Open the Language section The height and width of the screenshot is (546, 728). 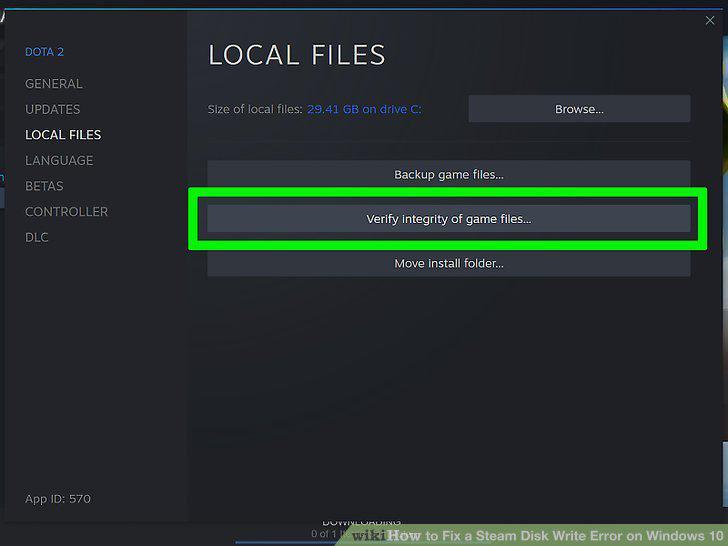[x=59, y=160]
